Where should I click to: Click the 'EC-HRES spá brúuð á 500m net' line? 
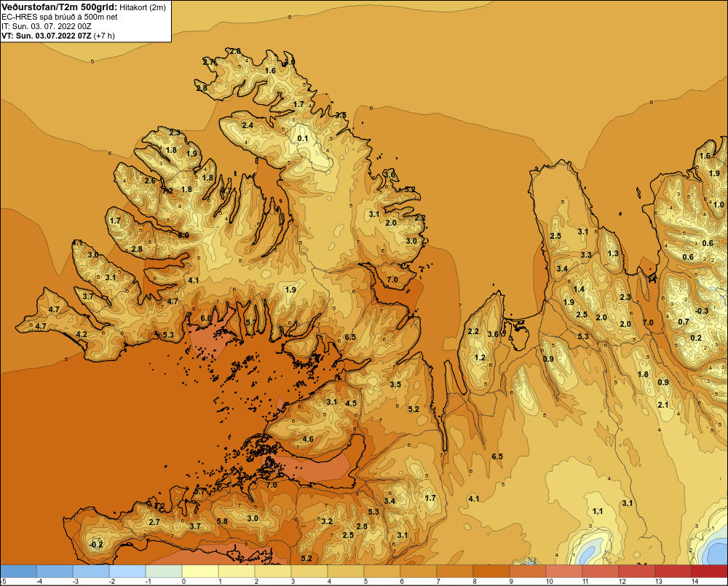click(60, 17)
